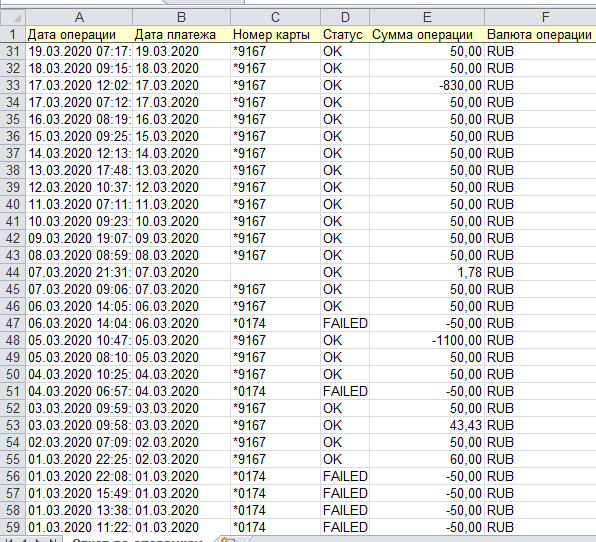Select the -830,00 amount cell

pos(427,85)
